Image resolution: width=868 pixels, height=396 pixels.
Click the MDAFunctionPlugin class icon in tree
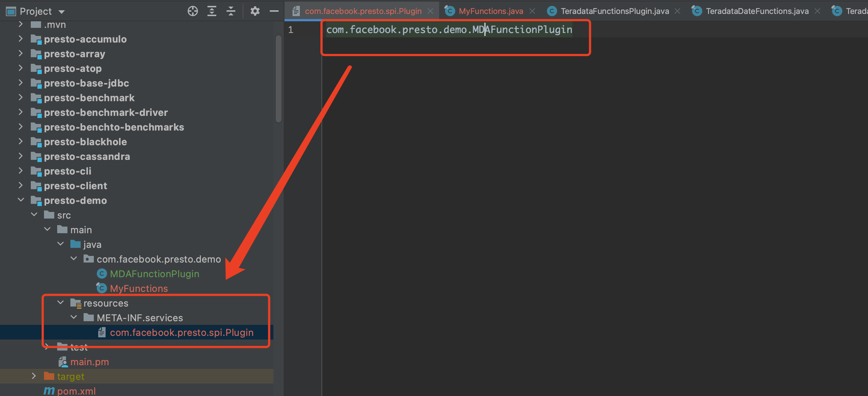[102, 274]
